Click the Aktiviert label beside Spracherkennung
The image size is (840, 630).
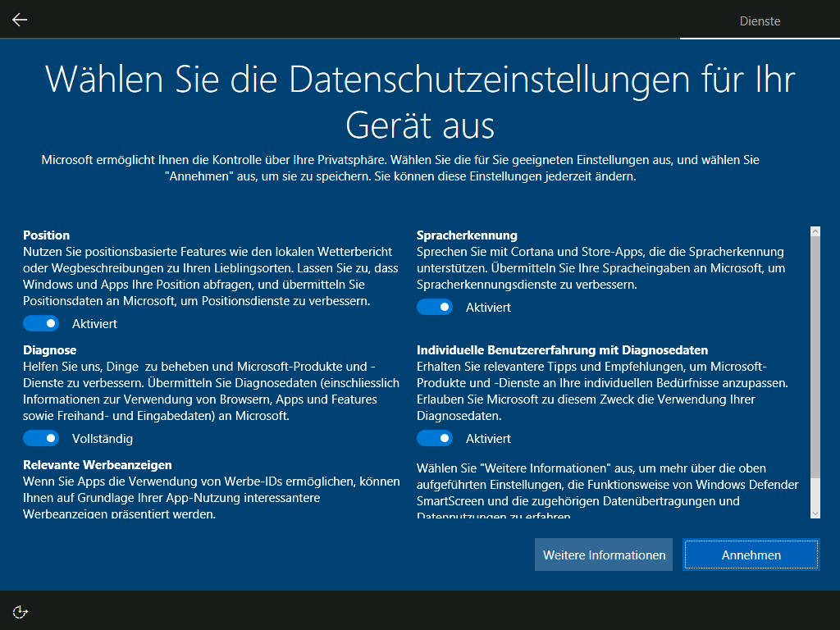(x=491, y=307)
